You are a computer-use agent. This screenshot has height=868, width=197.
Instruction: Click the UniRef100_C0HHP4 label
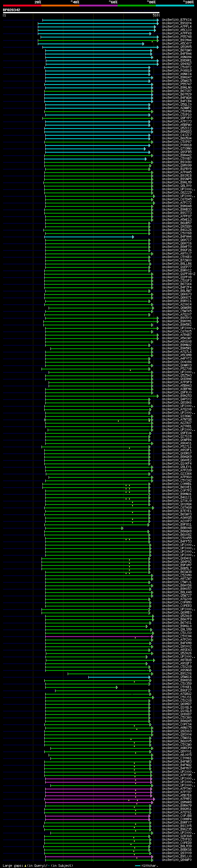pyautogui.click(x=177, y=819)
